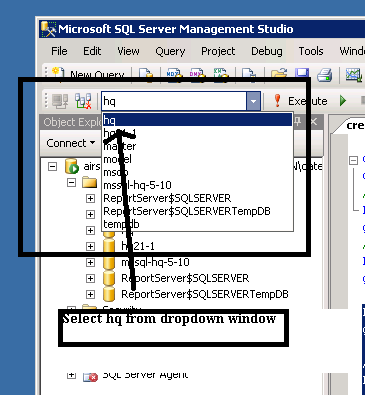Open the Project menu

point(218,51)
